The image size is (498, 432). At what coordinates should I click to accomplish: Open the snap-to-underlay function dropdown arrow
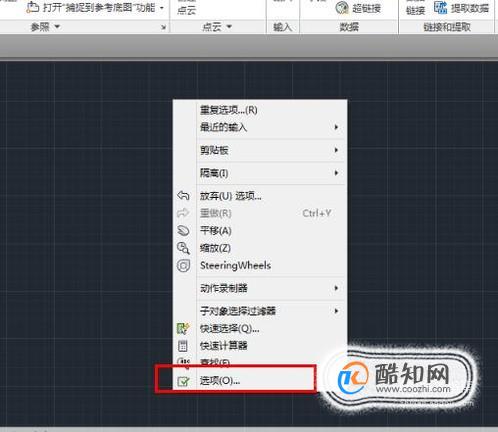click(162, 8)
